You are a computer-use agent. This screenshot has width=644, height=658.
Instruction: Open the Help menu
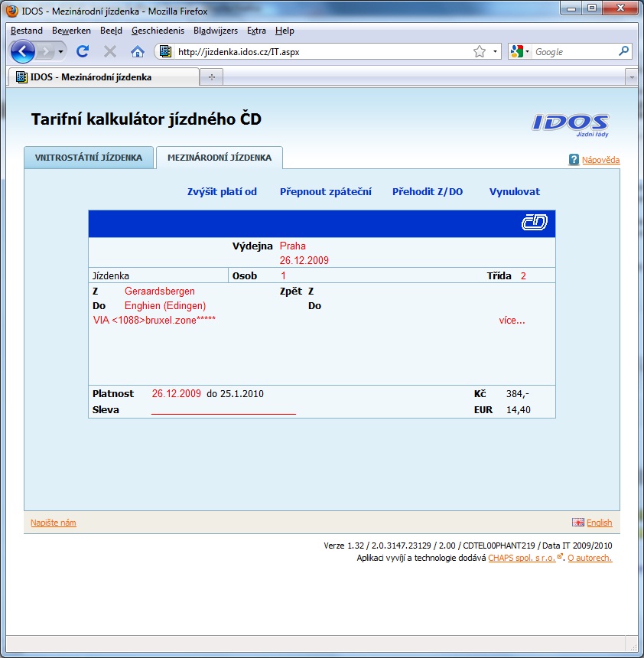click(285, 31)
